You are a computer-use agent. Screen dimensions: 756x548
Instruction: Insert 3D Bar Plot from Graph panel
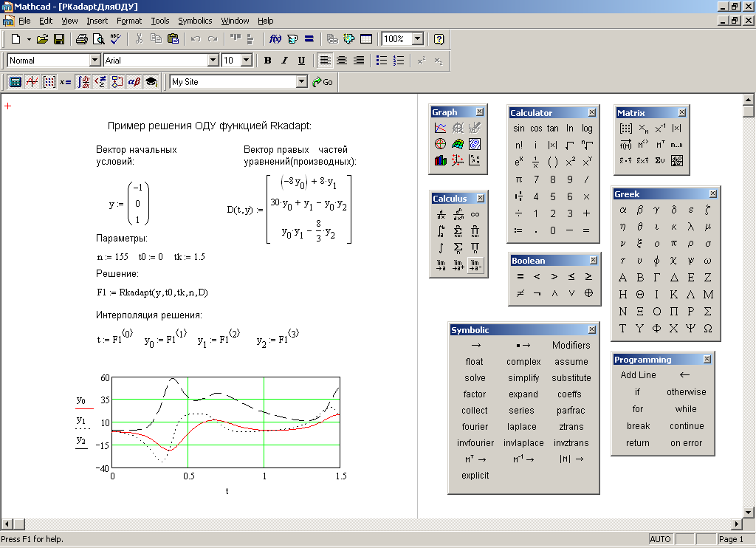click(x=441, y=160)
